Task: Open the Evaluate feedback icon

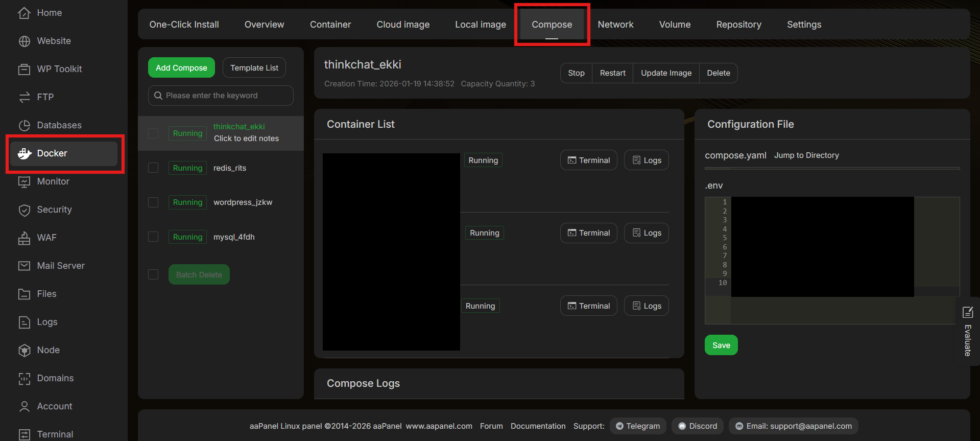Action: [967, 312]
